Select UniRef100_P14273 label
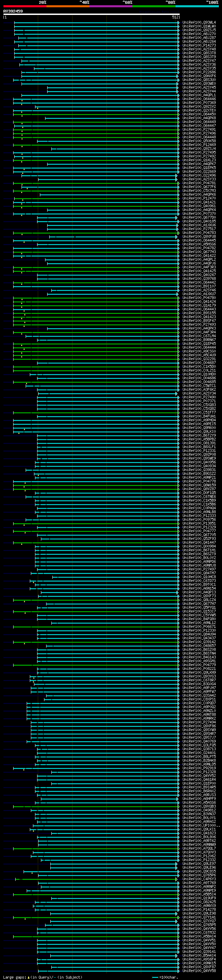The image size is (222, 980). [199, 45]
